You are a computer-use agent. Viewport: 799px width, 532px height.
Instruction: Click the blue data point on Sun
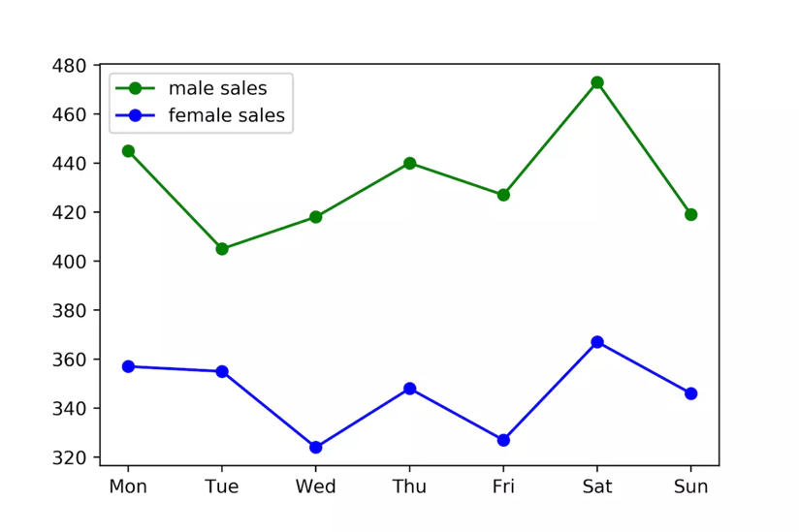point(691,393)
